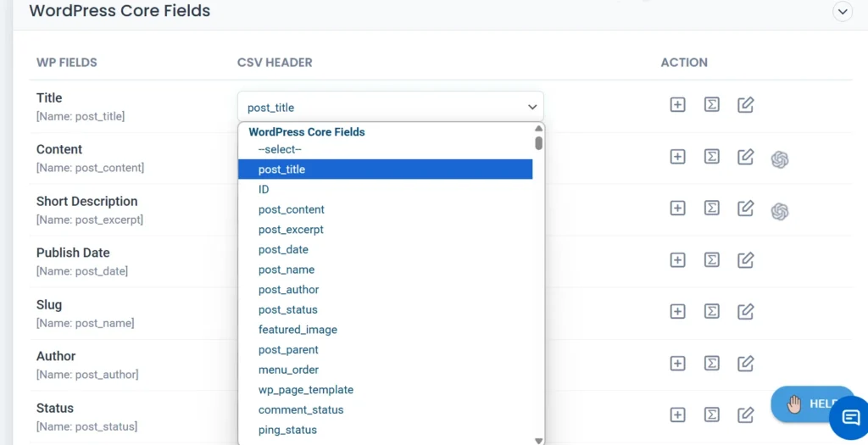
Task: Select post_author from the dropdown
Action: 289,290
